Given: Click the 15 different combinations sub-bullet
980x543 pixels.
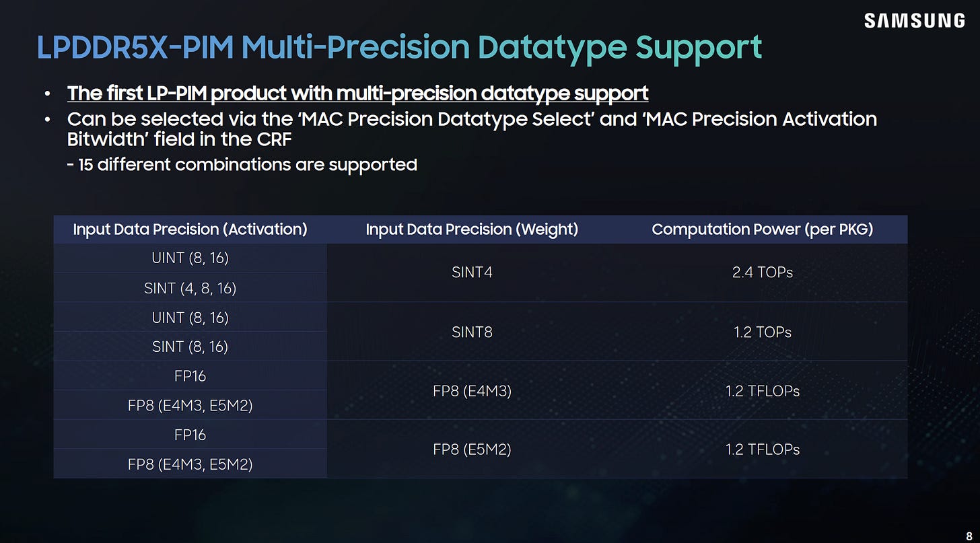Looking at the screenshot, I should coord(242,164).
